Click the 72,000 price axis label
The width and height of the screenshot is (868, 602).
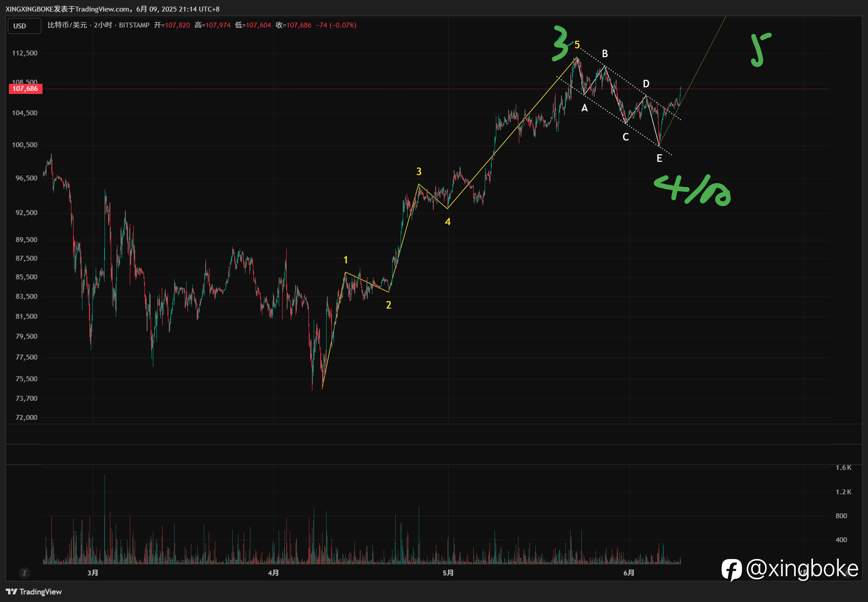[27, 418]
